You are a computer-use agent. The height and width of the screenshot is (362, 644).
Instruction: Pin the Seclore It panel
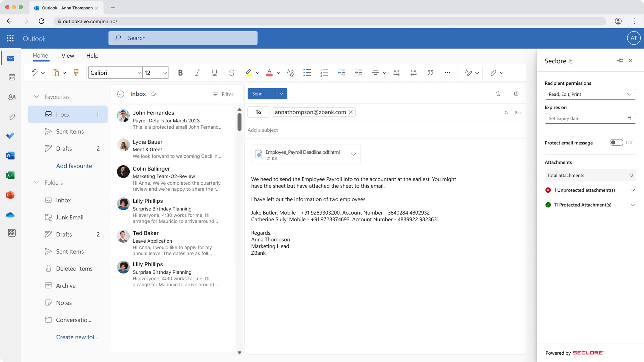(620, 61)
